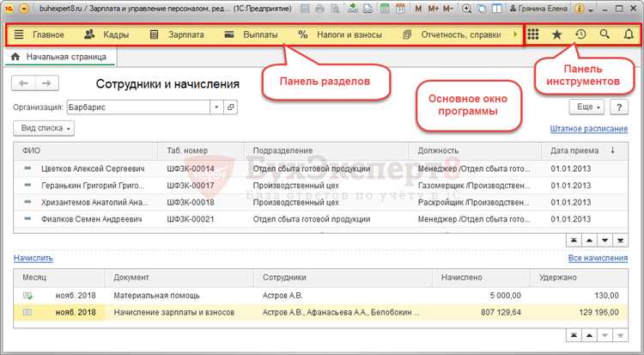
Task: Open notifications via the bell icon
Action: [629, 34]
